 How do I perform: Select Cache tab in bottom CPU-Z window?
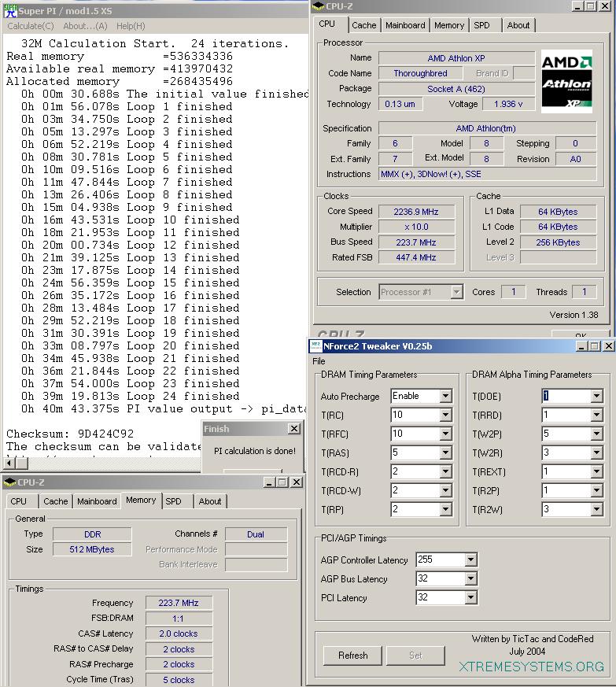click(56, 501)
